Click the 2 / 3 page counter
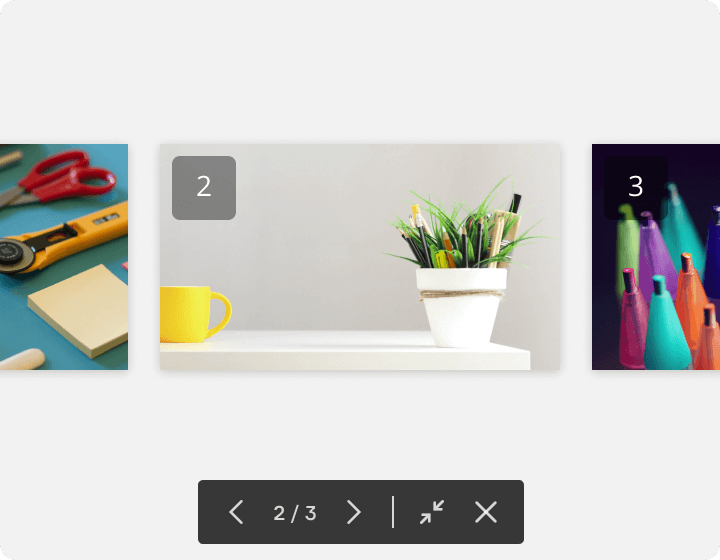This screenshot has height=560, width=720. pyautogui.click(x=295, y=513)
